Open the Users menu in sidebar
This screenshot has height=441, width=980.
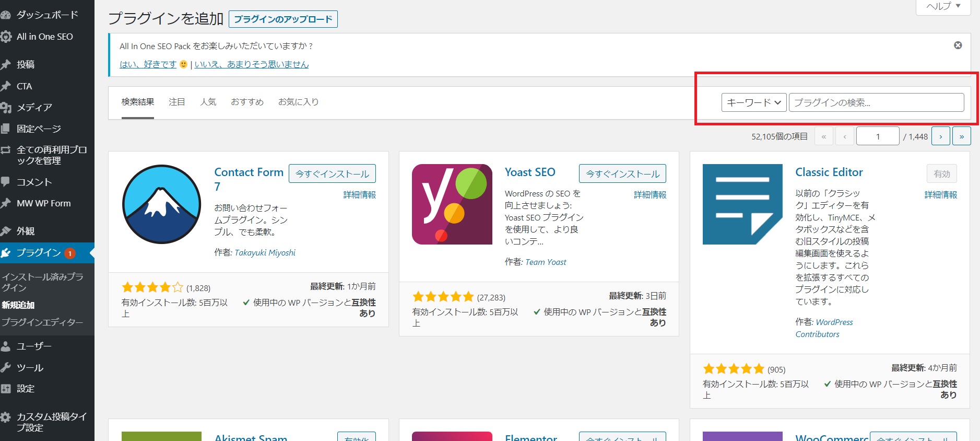[34, 346]
